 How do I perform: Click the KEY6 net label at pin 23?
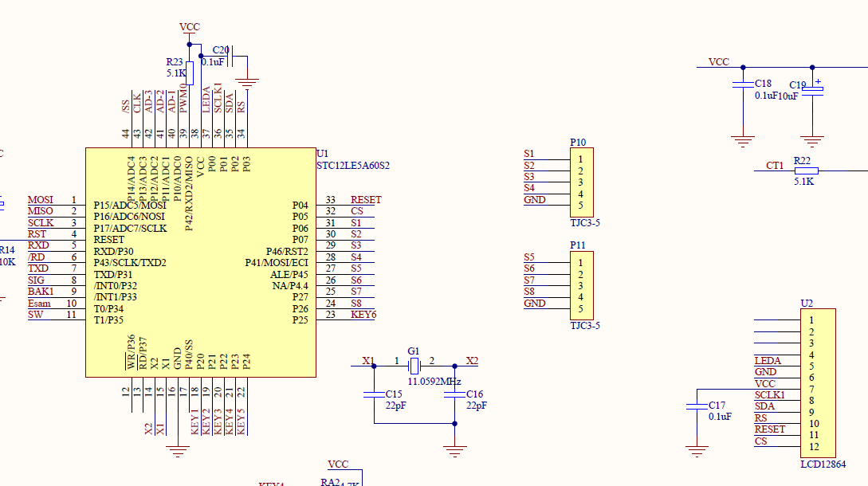(x=363, y=315)
